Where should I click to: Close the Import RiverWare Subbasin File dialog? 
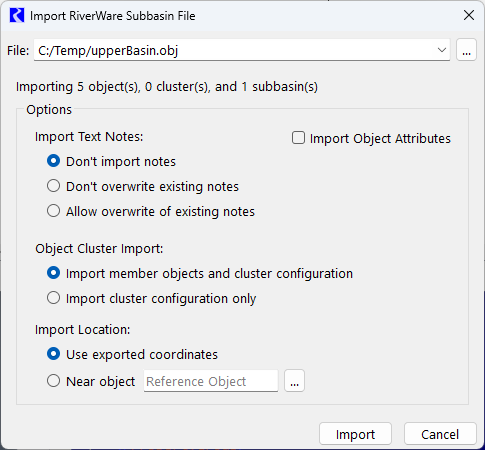469,15
